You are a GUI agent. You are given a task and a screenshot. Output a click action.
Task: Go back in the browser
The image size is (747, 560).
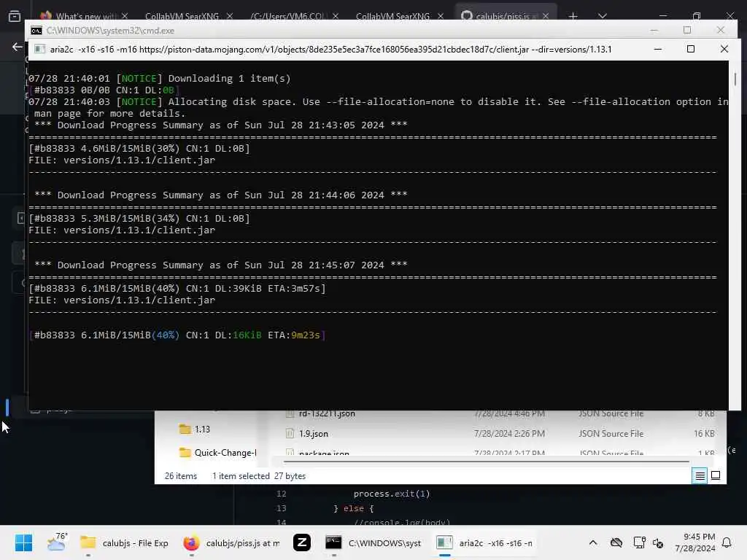[18, 47]
